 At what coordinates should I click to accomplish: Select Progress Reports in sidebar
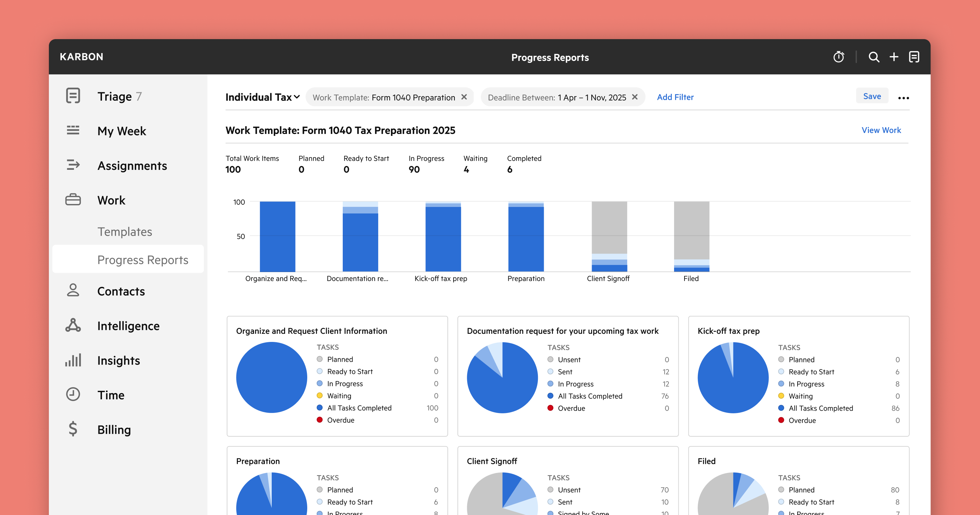[x=143, y=259]
